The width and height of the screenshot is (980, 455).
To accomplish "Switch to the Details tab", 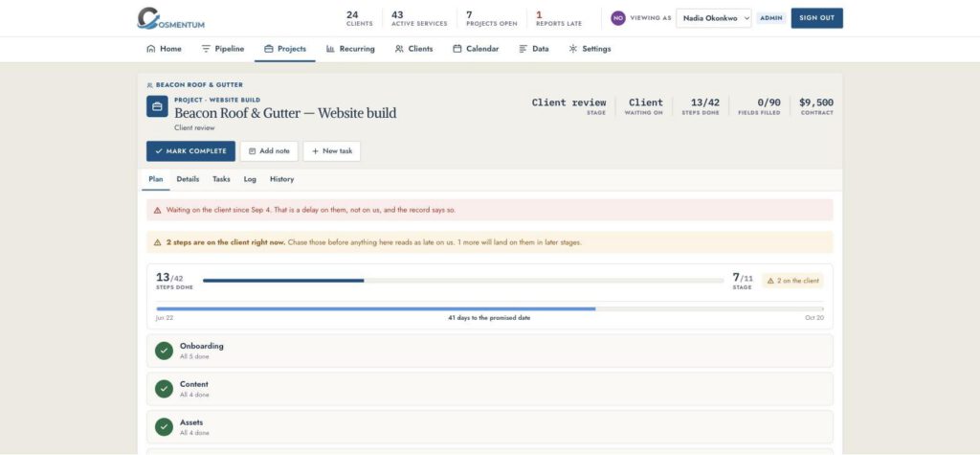I will coord(188,179).
